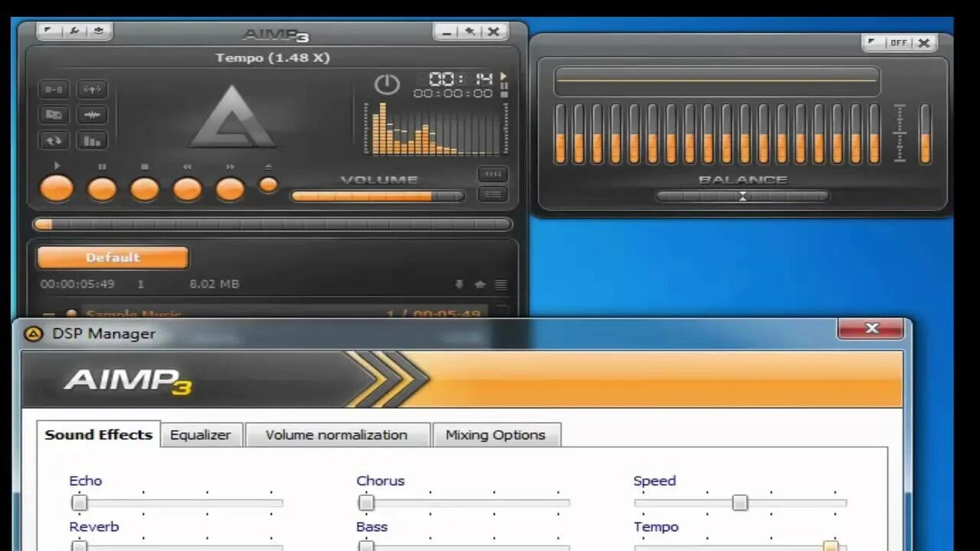Click the tray icon next to the wrench

(100, 31)
